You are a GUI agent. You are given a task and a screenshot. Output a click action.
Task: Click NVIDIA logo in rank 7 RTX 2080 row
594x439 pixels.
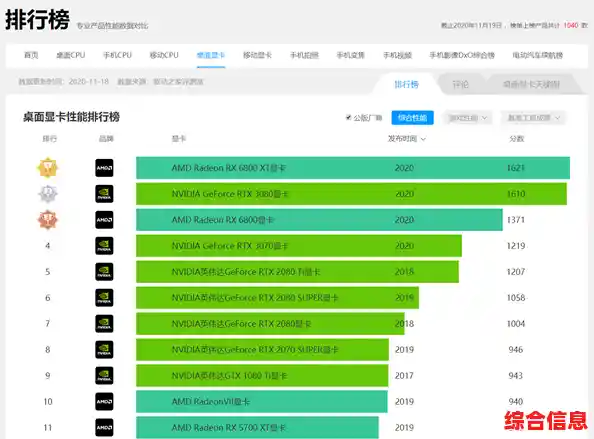104,323
